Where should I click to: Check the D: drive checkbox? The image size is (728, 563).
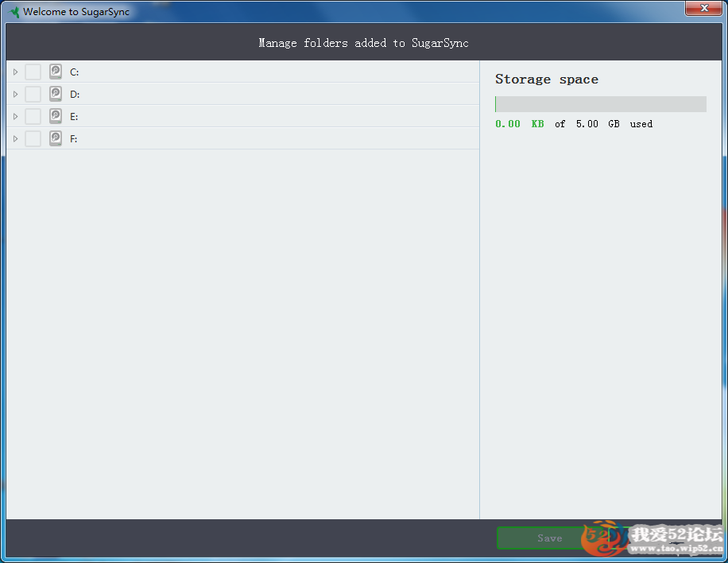pyautogui.click(x=33, y=95)
